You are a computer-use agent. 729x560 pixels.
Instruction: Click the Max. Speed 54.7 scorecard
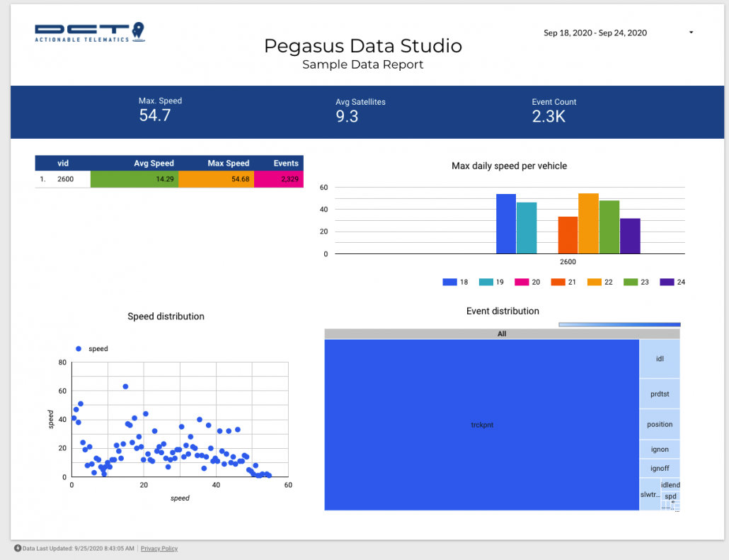click(x=160, y=110)
